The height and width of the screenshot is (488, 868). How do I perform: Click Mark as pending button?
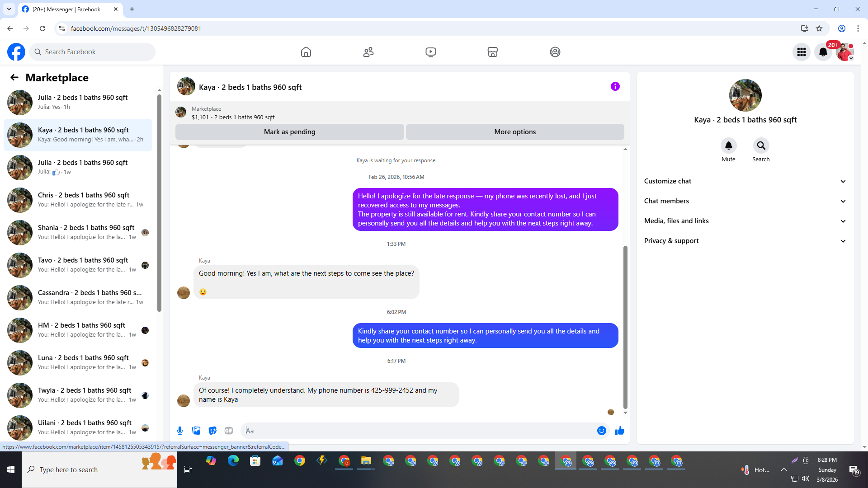point(289,132)
